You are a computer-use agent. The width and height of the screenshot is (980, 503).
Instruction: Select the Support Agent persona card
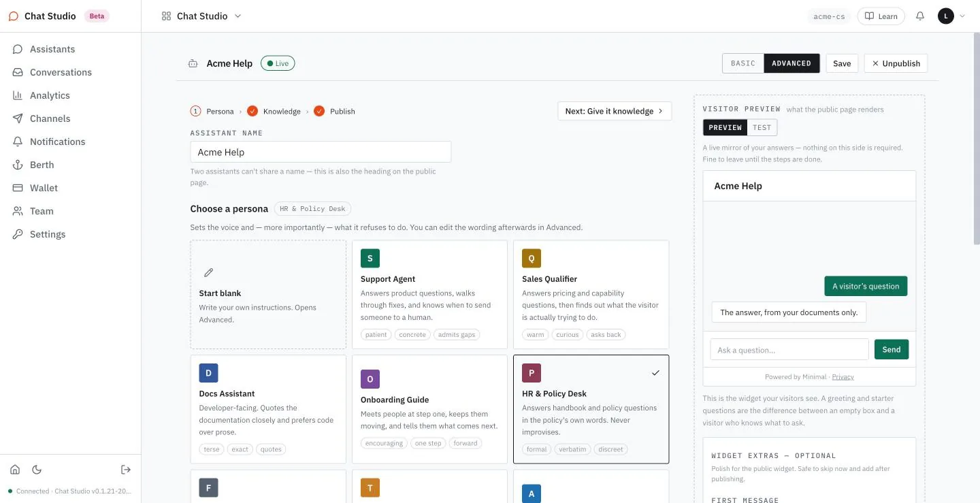(429, 294)
